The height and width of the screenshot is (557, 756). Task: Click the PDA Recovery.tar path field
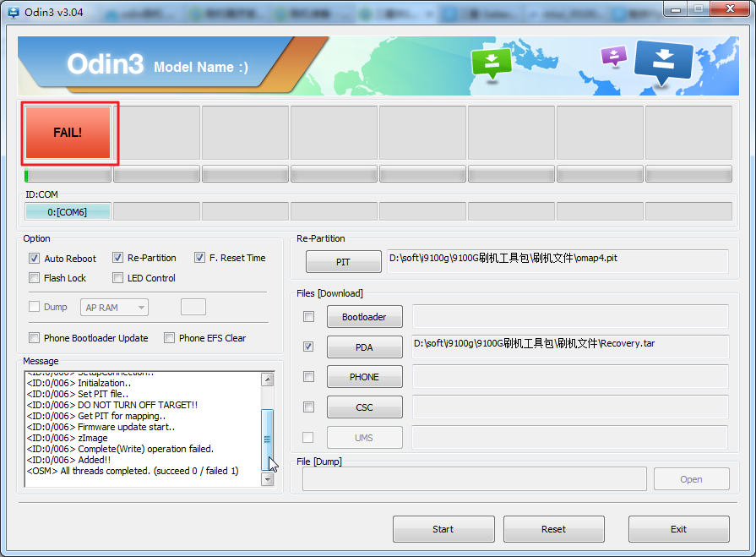(570, 347)
